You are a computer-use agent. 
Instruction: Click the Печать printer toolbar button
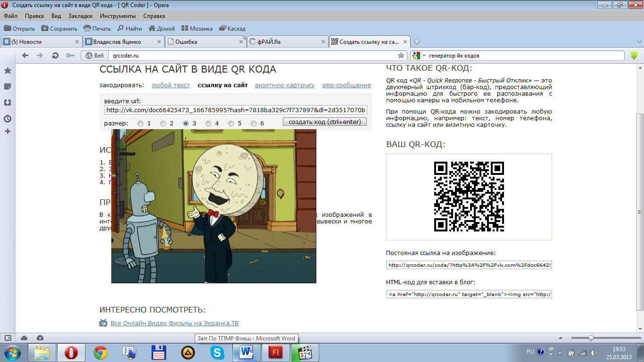(x=97, y=28)
